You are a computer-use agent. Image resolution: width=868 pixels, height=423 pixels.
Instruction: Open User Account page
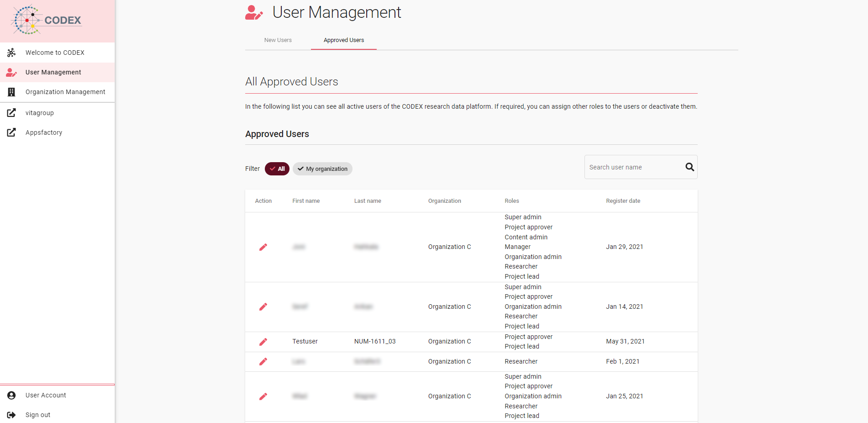57,395
